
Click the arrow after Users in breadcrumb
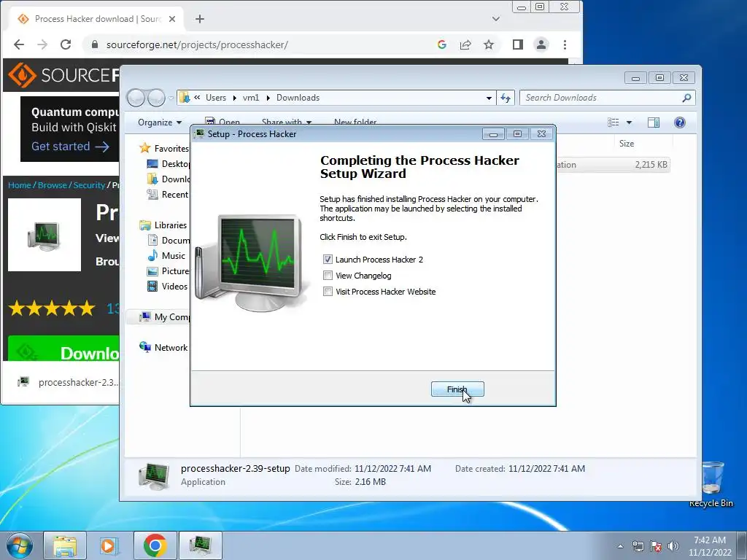(234, 98)
